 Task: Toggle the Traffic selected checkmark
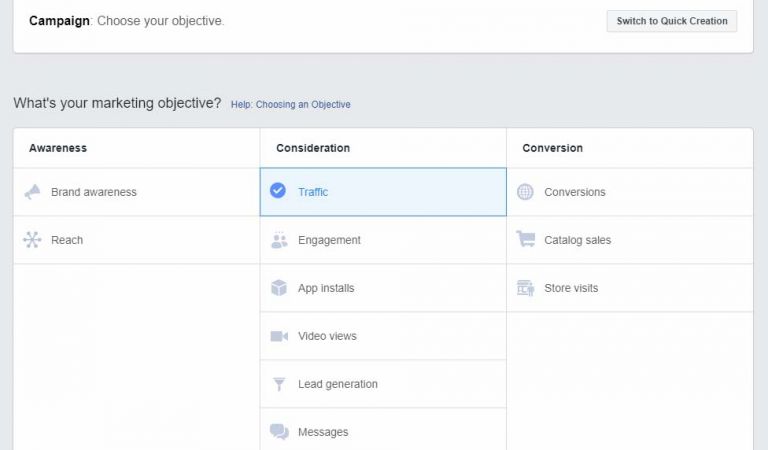278,191
